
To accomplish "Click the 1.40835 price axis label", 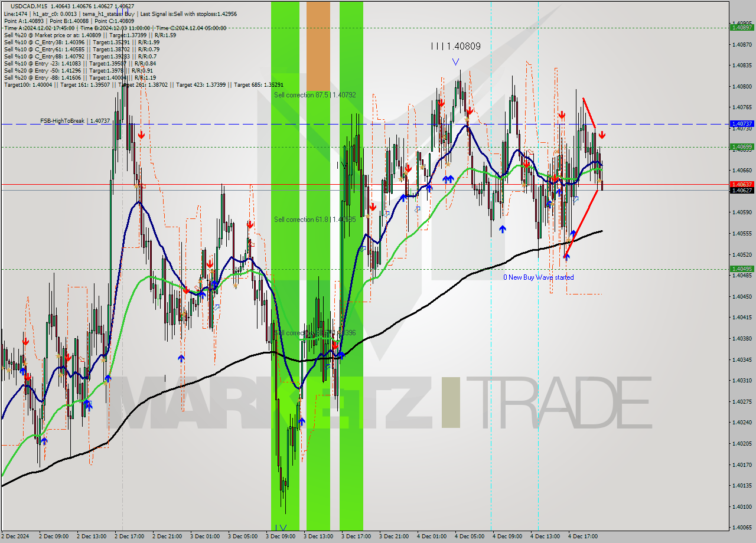I will coord(742,65).
